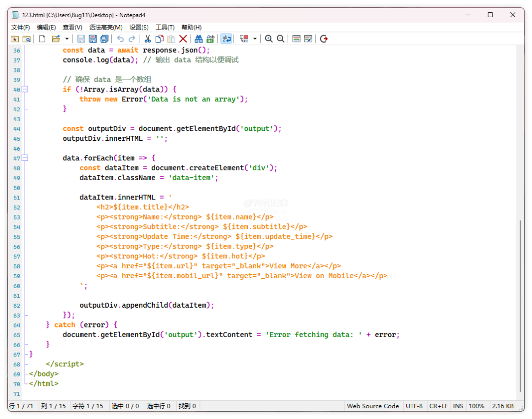Click the Zoom In magnifier icon
The height and width of the screenshot is (419, 532).
pyautogui.click(x=268, y=39)
